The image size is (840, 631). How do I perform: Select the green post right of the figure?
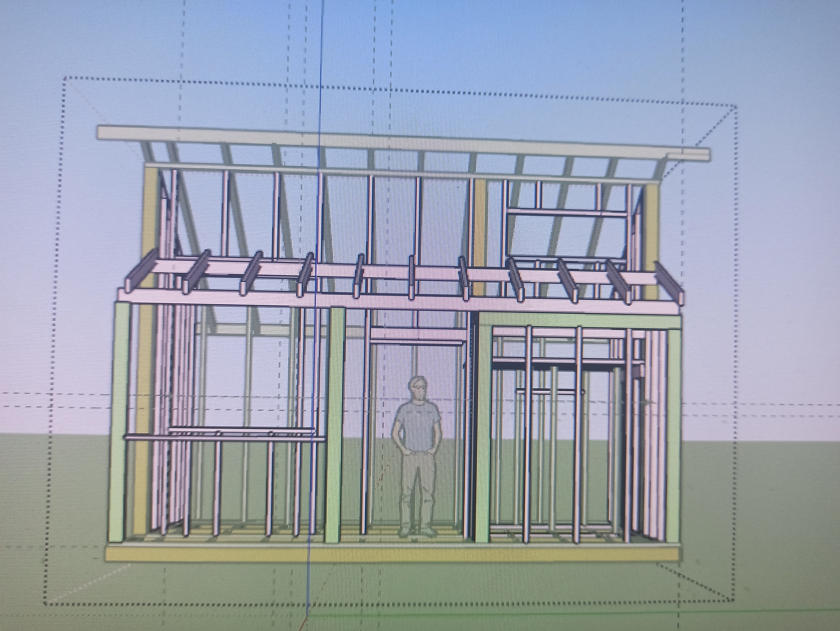point(483,428)
